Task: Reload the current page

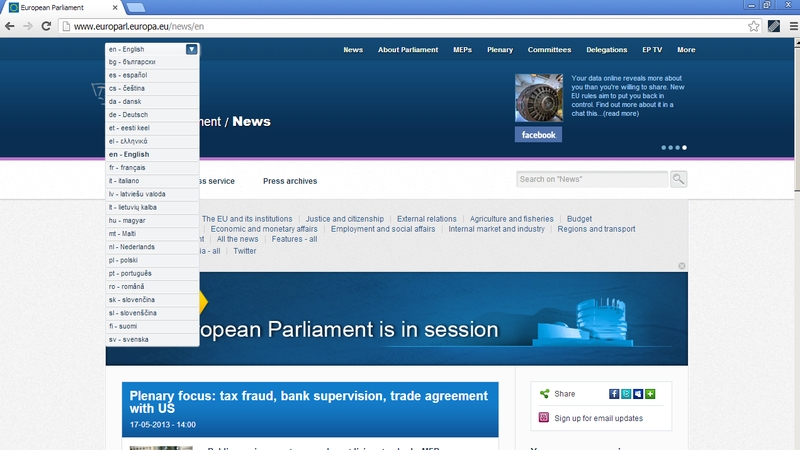Action: pyautogui.click(x=46, y=26)
